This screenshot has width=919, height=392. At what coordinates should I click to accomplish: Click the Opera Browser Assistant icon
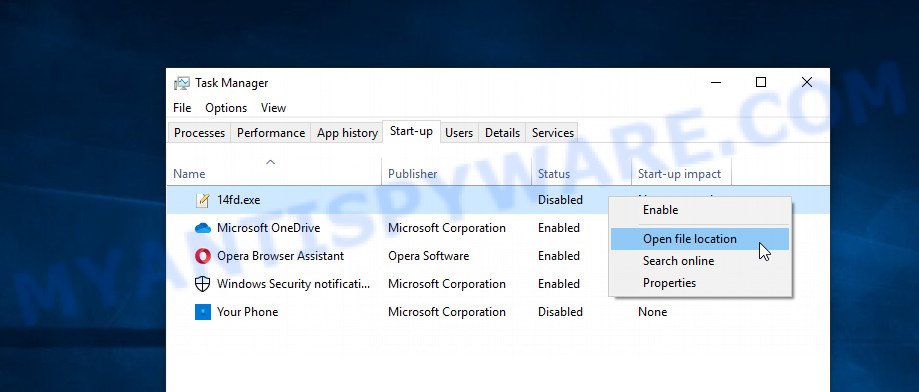[x=203, y=256]
